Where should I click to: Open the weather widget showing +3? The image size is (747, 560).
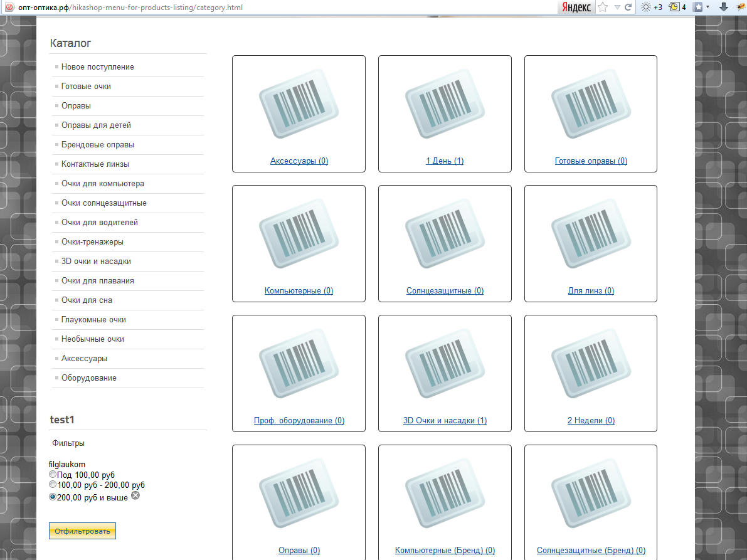[652, 7]
